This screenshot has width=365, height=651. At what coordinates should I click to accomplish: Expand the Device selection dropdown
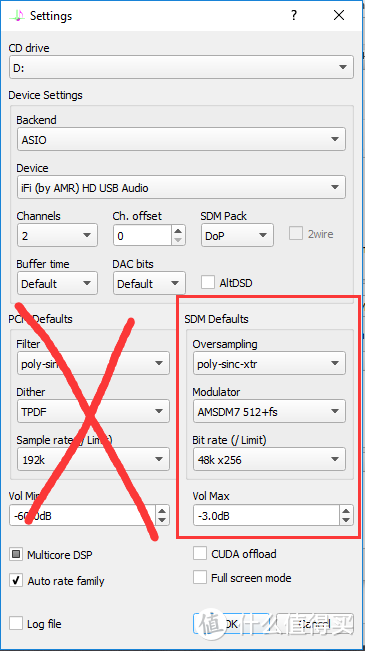pos(181,187)
